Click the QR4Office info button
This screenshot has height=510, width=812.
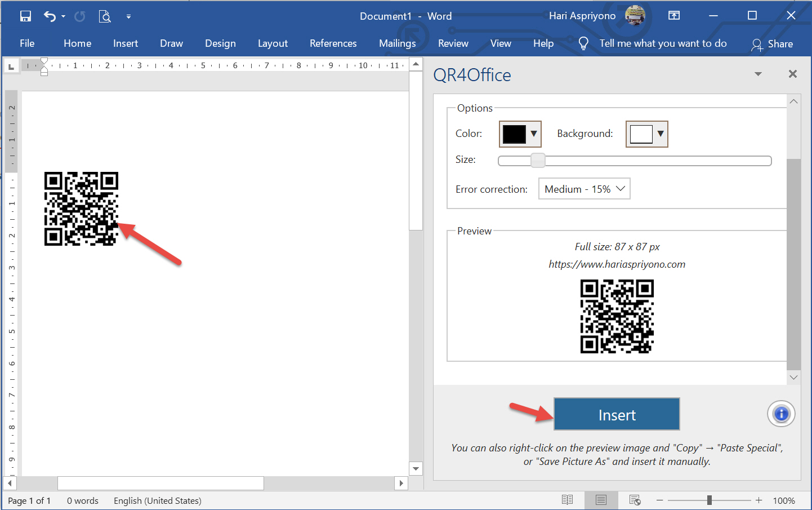coord(781,414)
